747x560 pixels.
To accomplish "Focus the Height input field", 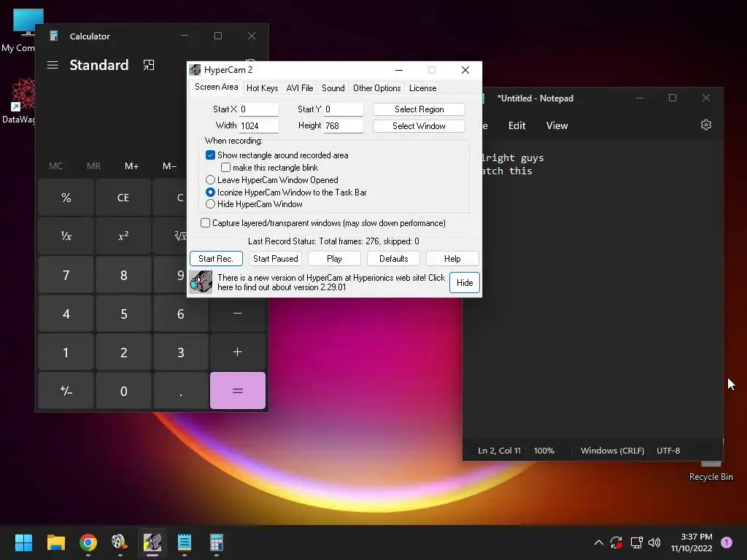I will pos(344,125).
